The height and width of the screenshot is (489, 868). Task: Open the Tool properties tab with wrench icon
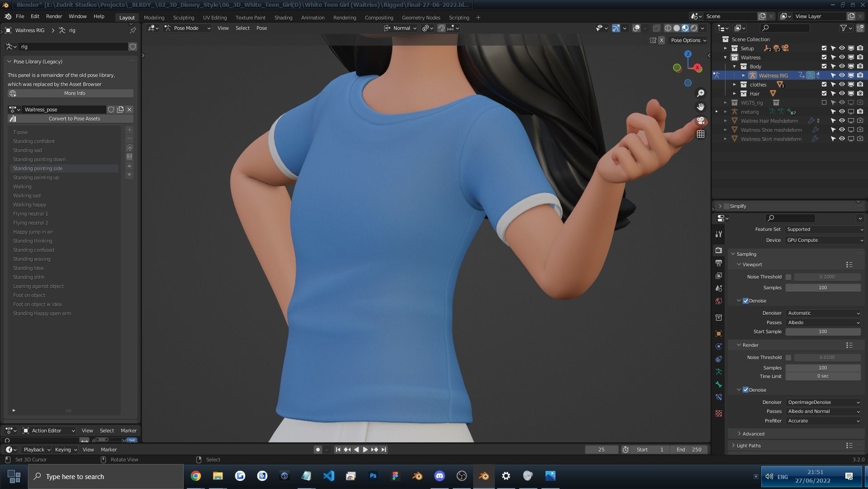(718, 234)
